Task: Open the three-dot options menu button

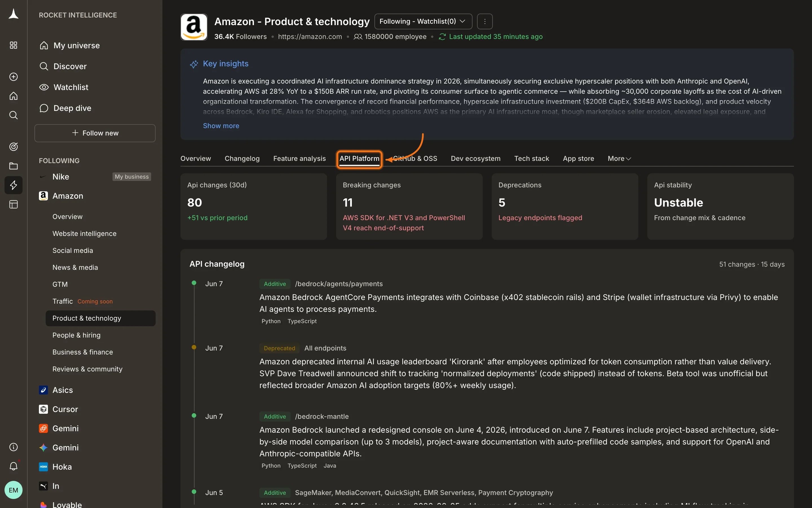Action: (x=485, y=21)
